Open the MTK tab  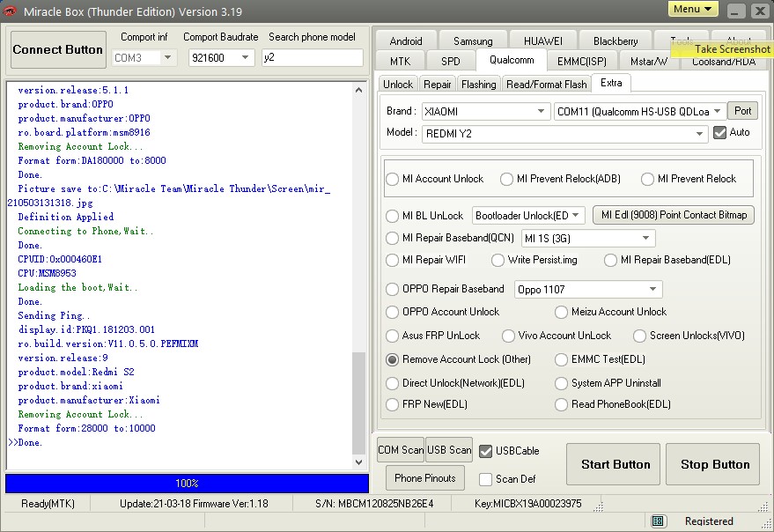click(401, 62)
